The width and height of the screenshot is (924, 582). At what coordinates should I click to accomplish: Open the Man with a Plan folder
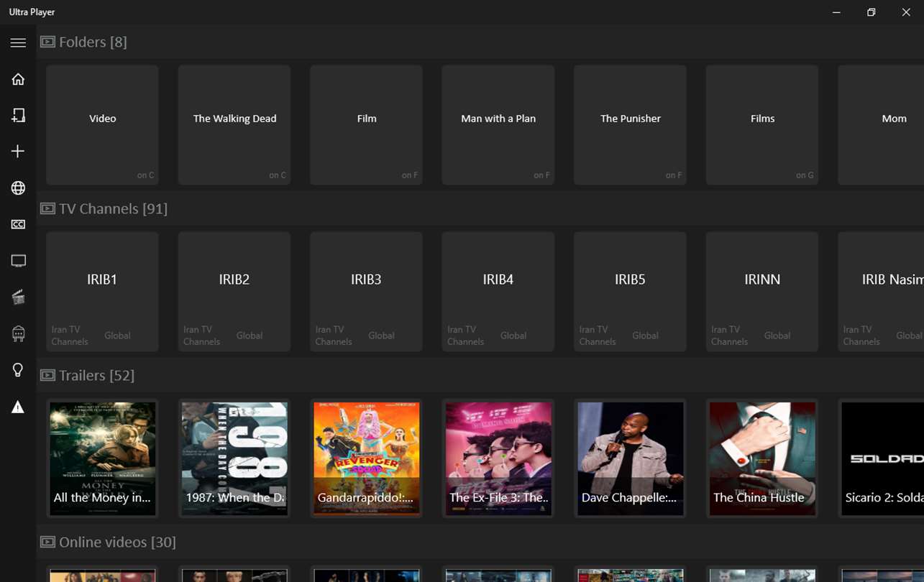pyautogui.click(x=498, y=125)
